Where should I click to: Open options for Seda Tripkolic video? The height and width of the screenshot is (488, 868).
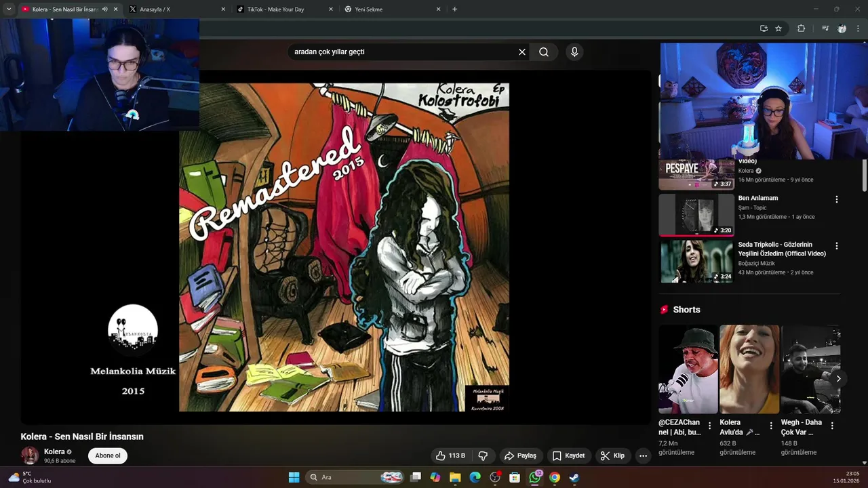[x=836, y=246]
